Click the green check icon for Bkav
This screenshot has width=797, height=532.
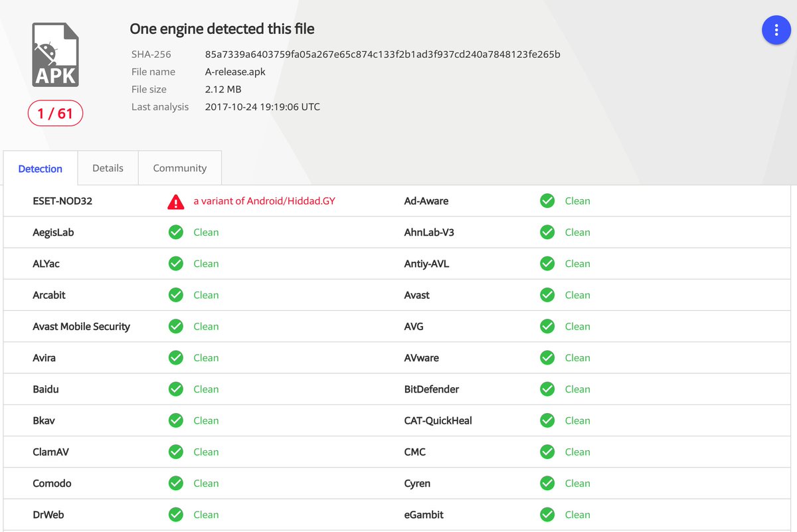click(x=175, y=420)
